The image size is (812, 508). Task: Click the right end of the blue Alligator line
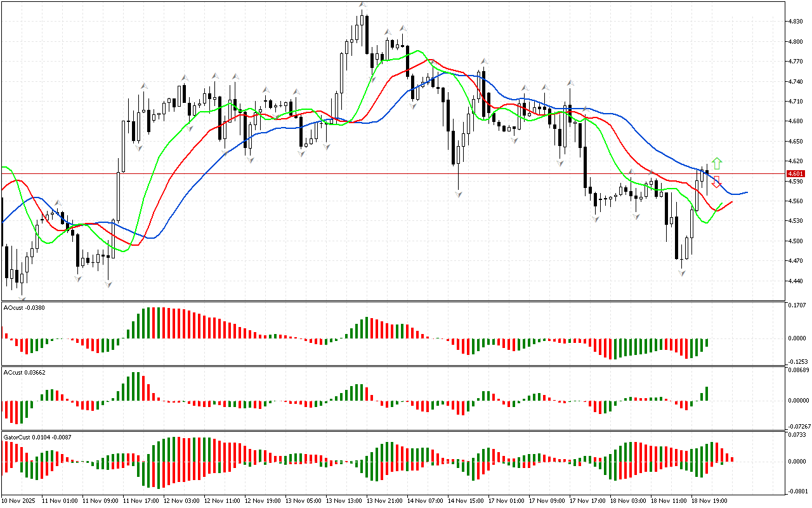pos(747,192)
